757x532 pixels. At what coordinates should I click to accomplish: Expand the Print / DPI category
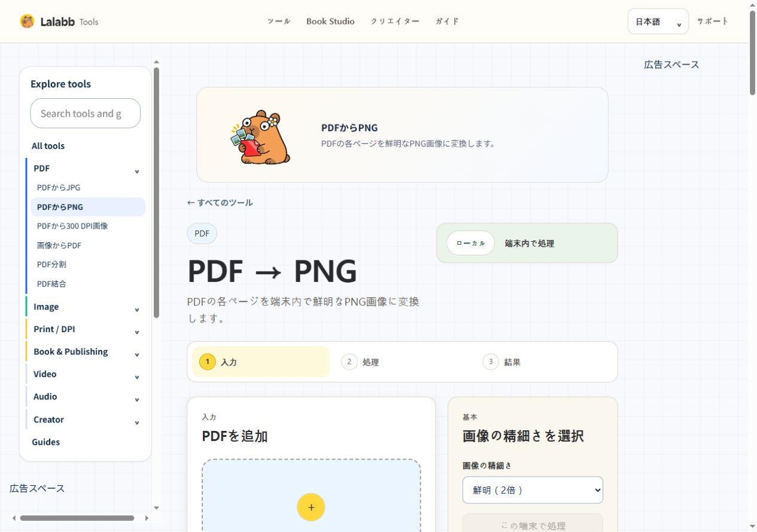click(x=86, y=329)
